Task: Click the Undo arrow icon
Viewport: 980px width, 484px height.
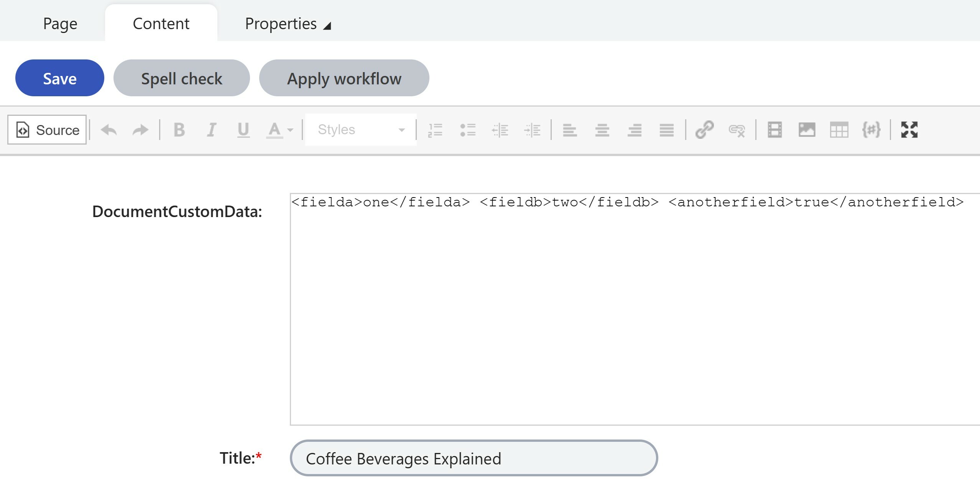Action: tap(109, 130)
